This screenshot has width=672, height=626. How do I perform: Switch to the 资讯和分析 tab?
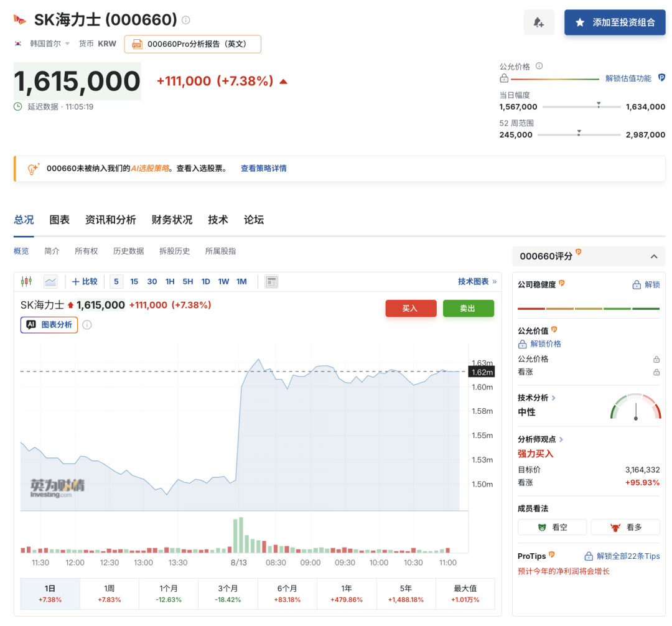point(110,220)
